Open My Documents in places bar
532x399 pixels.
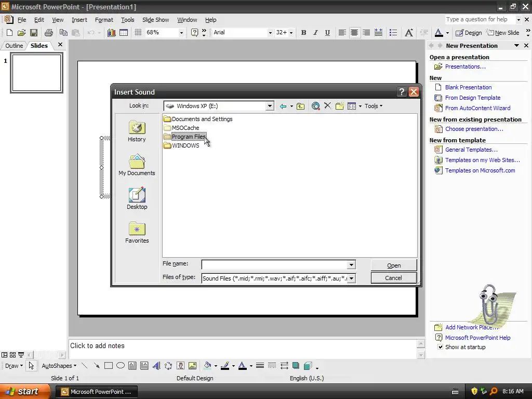(137, 165)
